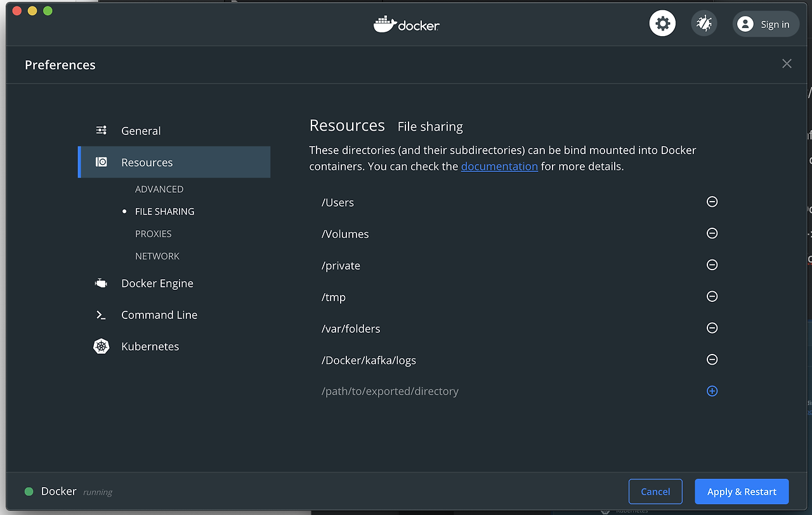The height and width of the screenshot is (515, 812).
Task: Click the red macOS close window button
Action: tap(16, 11)
